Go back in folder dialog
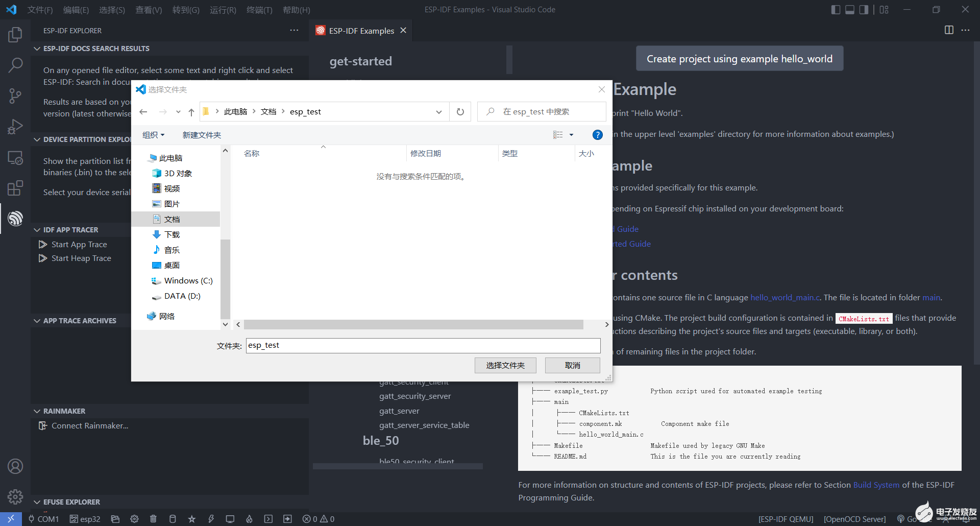This screenshot has height=526, width=980. point(143,112)
